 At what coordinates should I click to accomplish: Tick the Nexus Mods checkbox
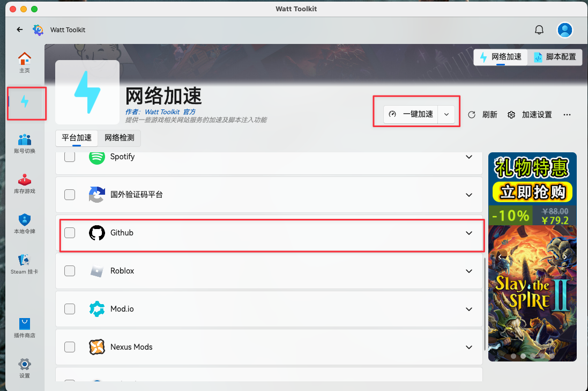tap(70, 347)
